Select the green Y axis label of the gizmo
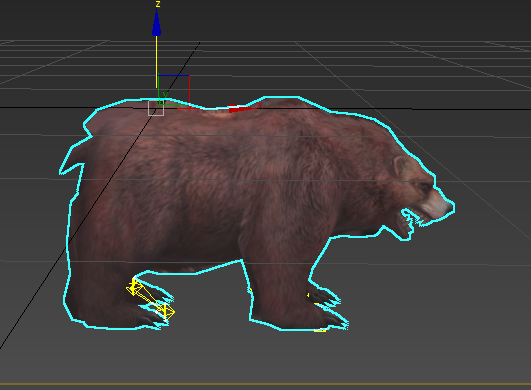 [165, 95]
